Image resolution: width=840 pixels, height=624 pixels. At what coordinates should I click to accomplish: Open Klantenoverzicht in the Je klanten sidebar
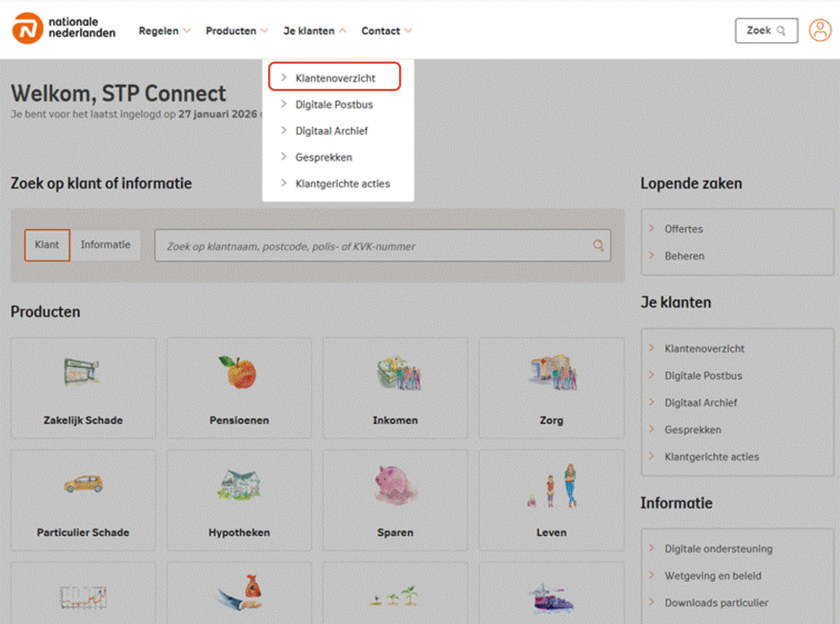(704, 348)
